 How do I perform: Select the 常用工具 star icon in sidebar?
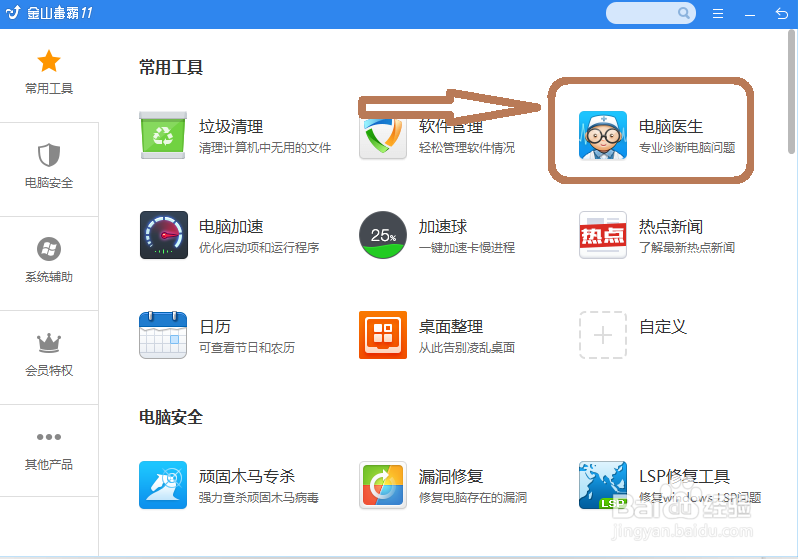[x=49, y=61]
